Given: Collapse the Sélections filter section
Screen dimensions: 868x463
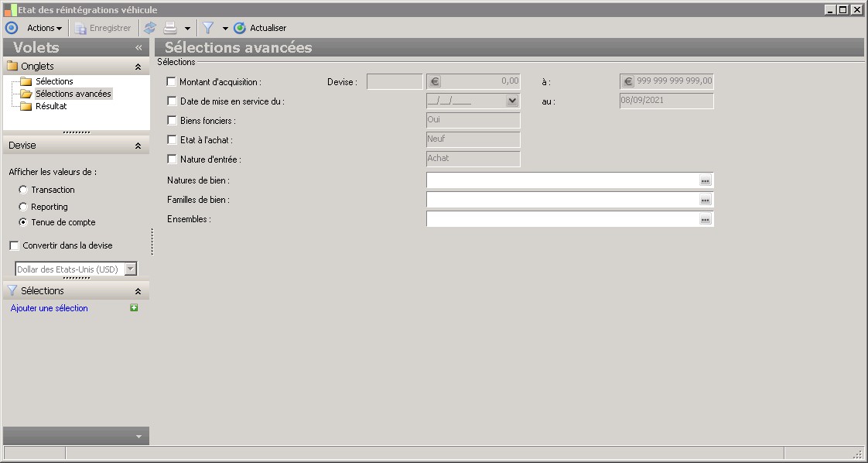Looking at the screenshot, I should coord(138,291).
